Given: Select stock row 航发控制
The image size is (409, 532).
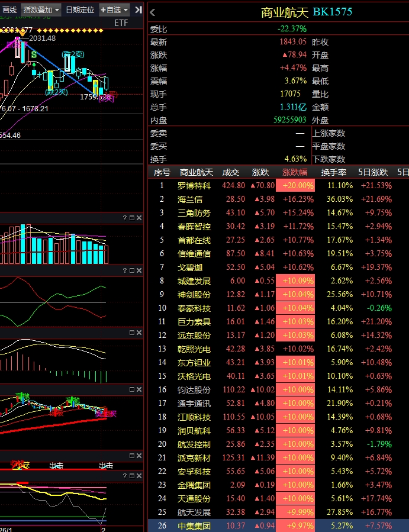Looking at the screenshot, I should (x=278, y=444).
